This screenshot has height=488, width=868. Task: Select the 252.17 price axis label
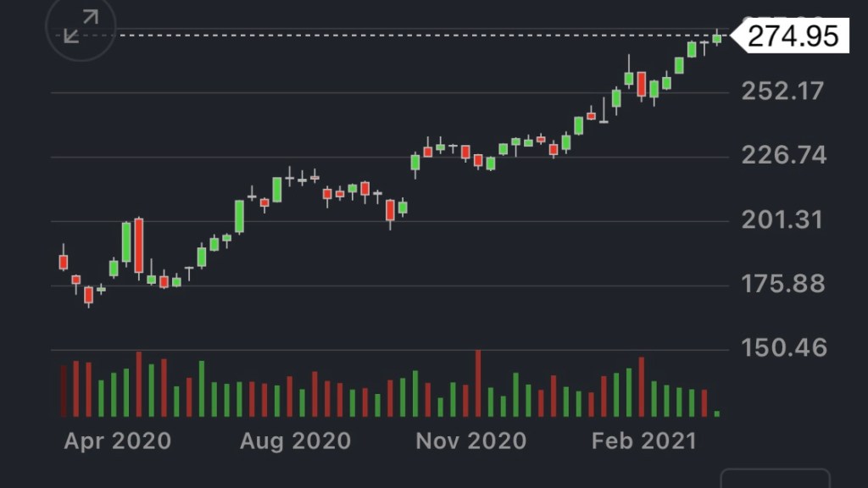coord(782,91)
